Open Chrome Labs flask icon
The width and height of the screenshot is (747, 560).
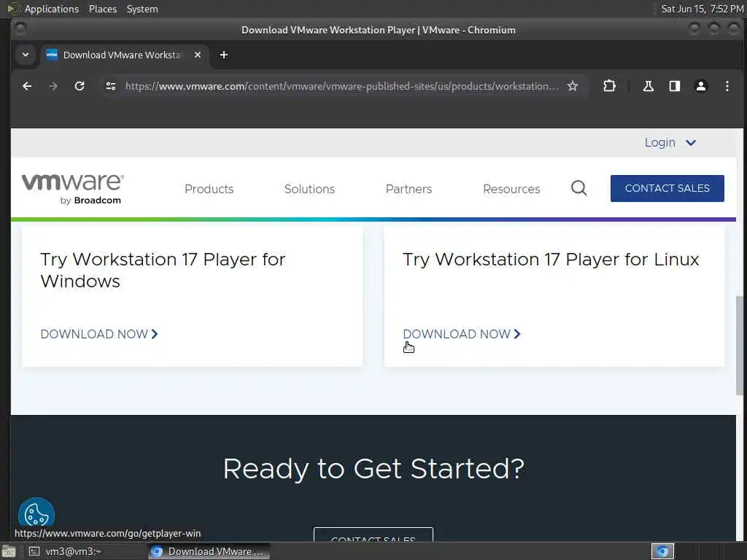(648, 86)
